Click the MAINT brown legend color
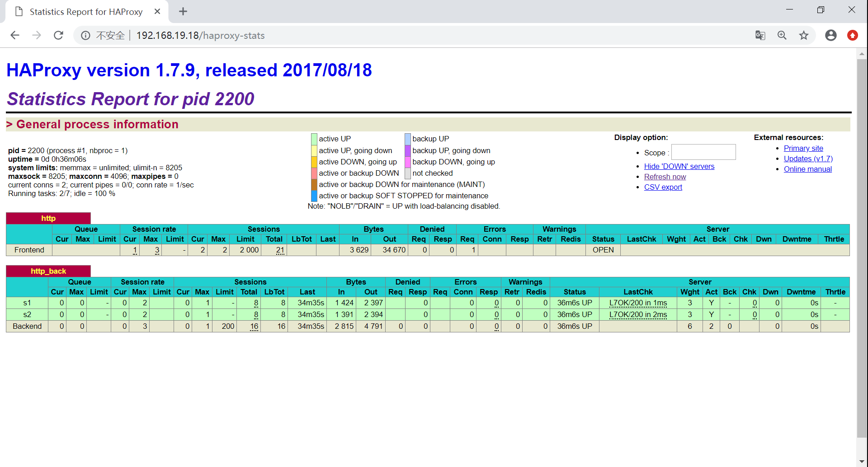This screenshot has height=467, width=868. (314, 184)
